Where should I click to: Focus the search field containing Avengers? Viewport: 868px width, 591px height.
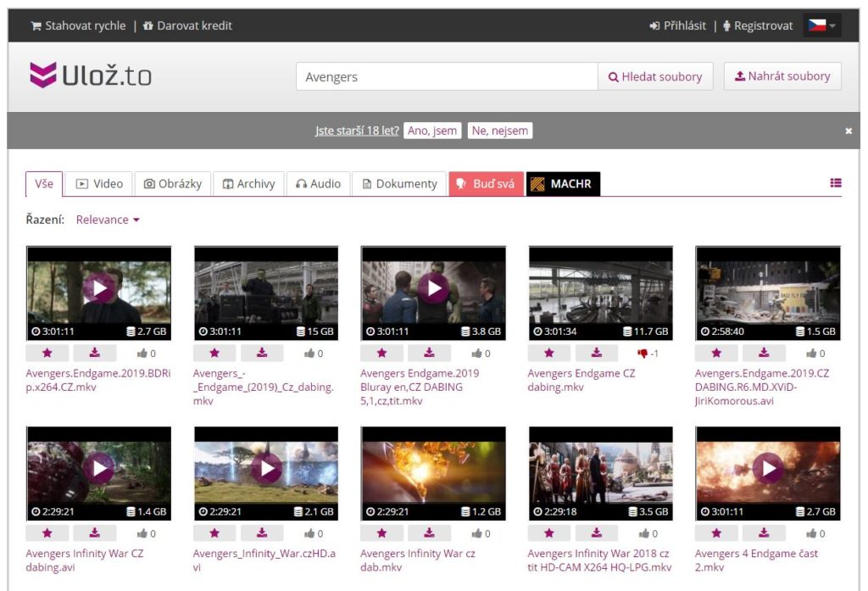click(x=448, y=76)
